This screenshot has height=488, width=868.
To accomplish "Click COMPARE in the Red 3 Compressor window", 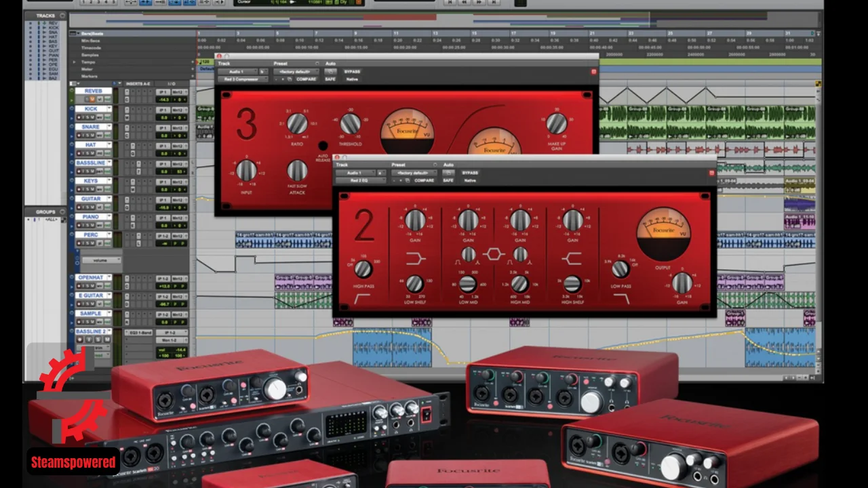I will (307, 79).
